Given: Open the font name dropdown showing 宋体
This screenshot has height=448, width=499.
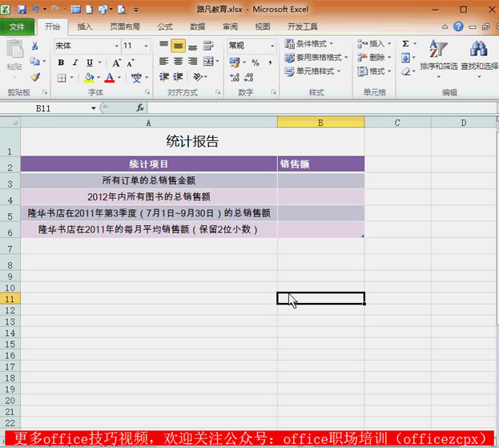Looking at the screenshot, I should (85, 46).
